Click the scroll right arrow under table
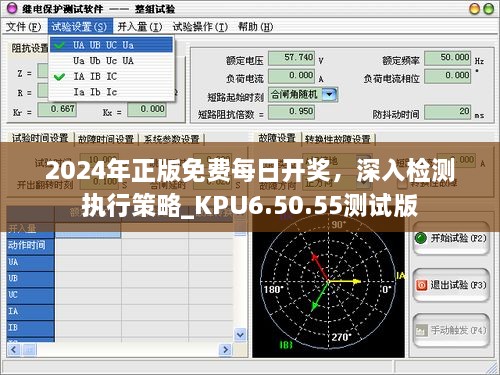Screen dimensions: 500x375 (x=225, y=349)
